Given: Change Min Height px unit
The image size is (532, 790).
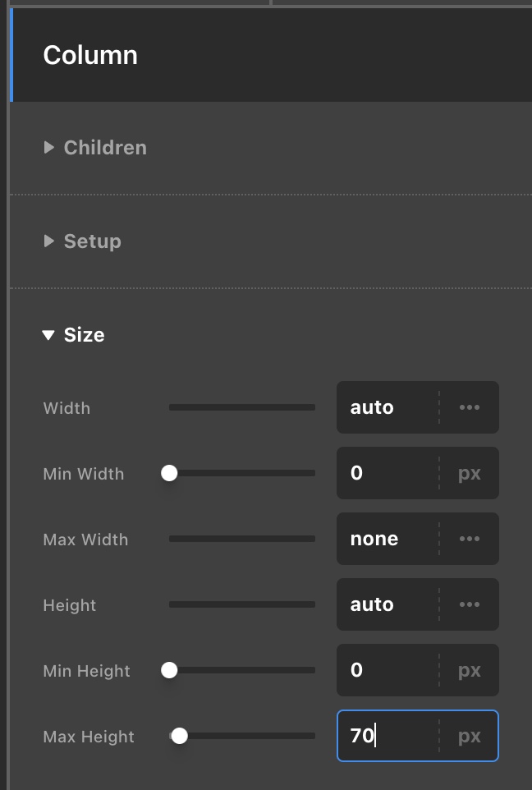Looking at the screenshot, I should (470, 671).
